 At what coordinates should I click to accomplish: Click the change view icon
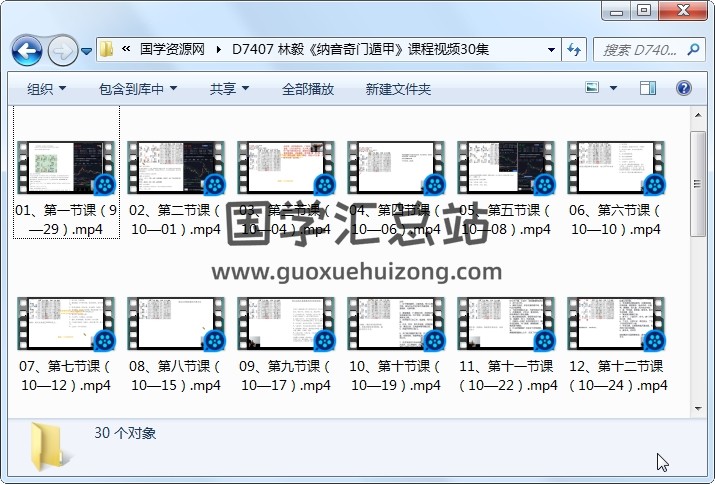coord(593,89)
